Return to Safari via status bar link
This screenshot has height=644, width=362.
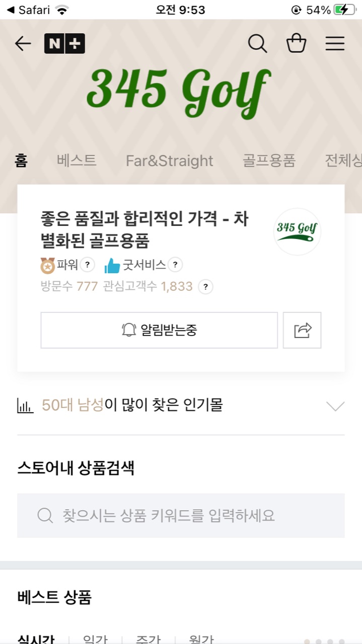point(29,10)
